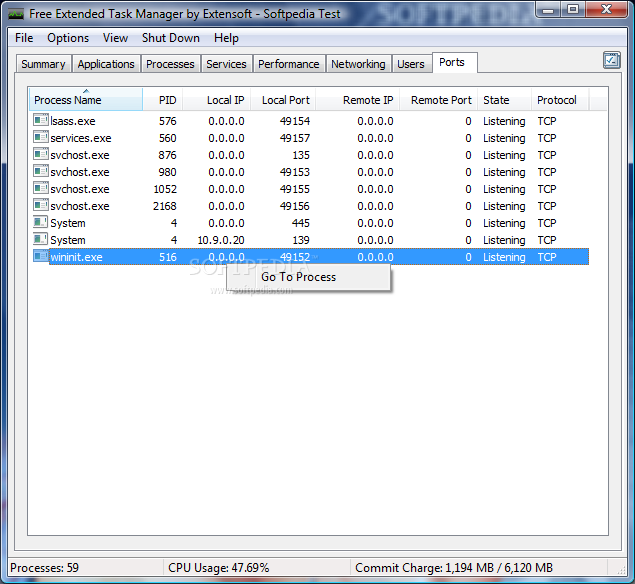Click PID value 2168
The image size is (635, 584).
165,206
